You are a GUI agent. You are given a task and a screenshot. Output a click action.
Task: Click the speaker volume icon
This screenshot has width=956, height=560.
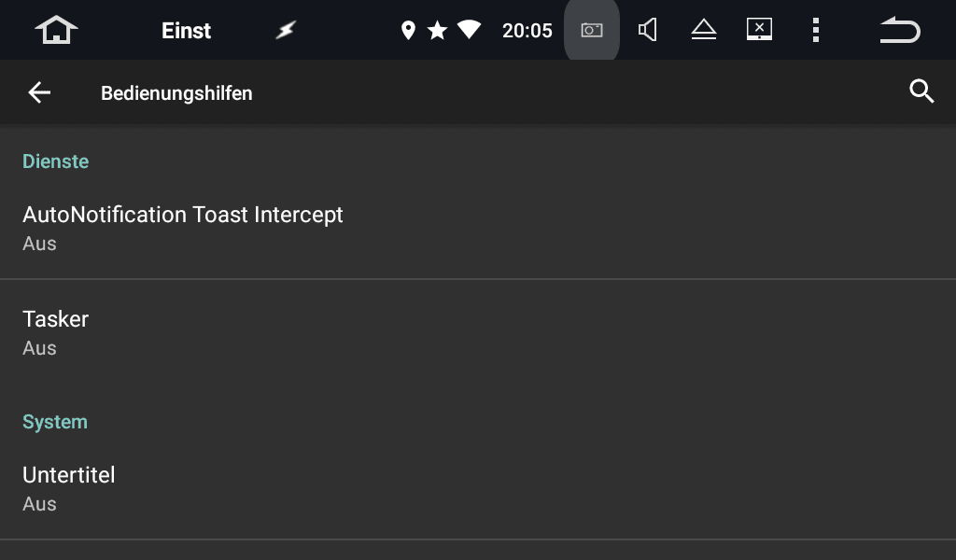pyautogui.click(x=648, y=30)
